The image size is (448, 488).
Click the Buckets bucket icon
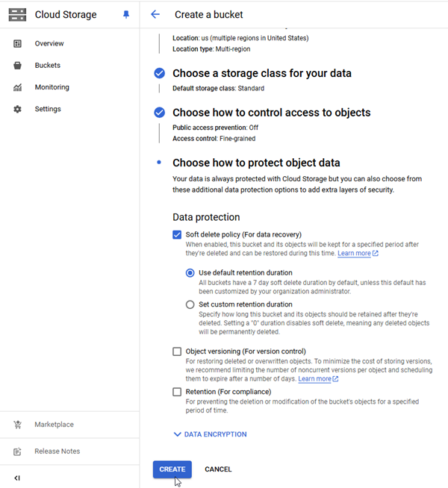pyautogui.click(x=17, y=66)
